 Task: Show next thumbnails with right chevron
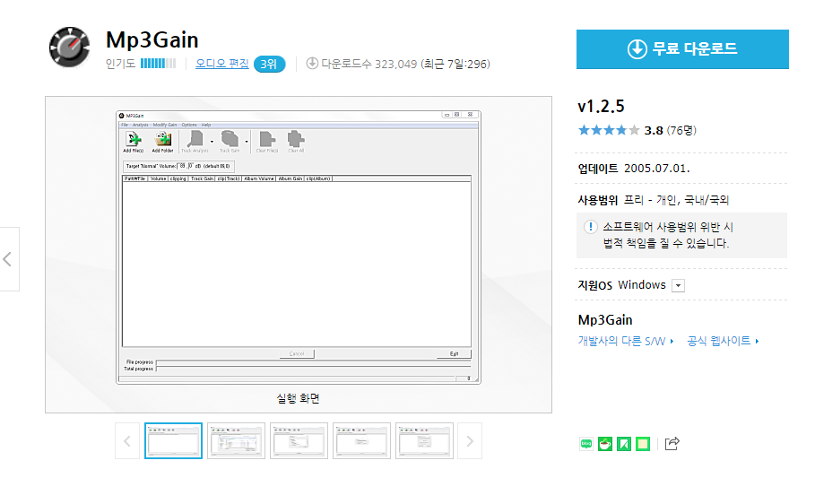pyautogui.click(x=470, y=441)
